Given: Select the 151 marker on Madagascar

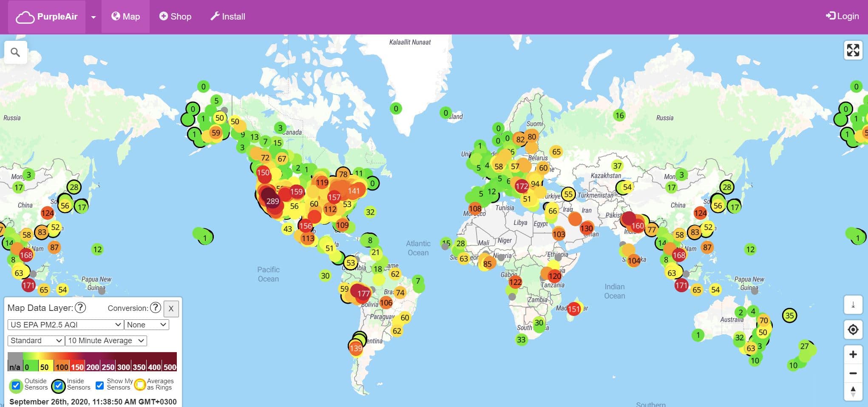Looking at the screenshot, I should [574, 309].
